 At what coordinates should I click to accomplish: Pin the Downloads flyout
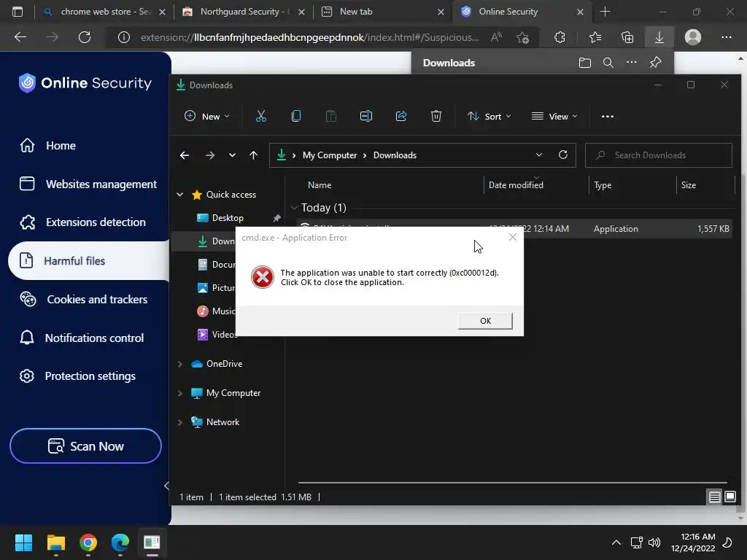(656, 63)
